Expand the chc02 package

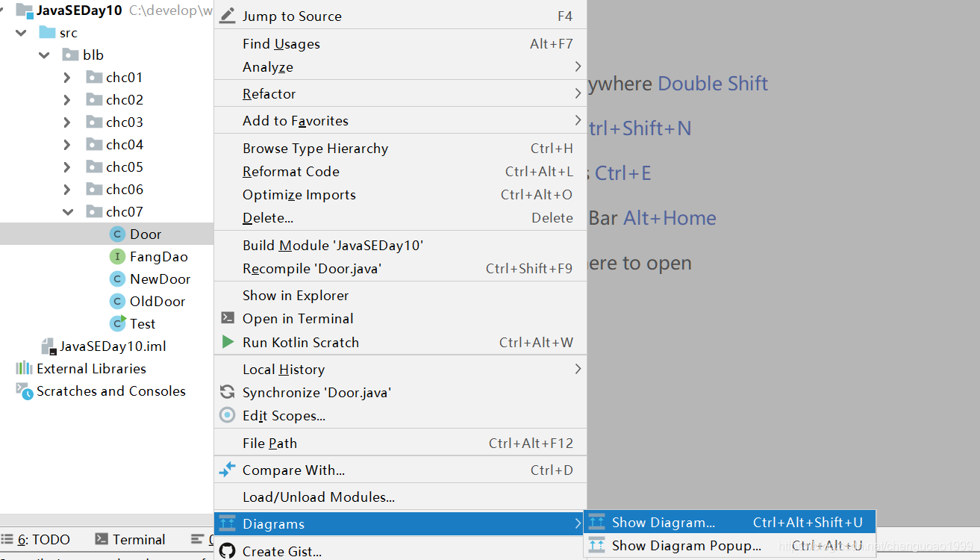pos(67,99)
